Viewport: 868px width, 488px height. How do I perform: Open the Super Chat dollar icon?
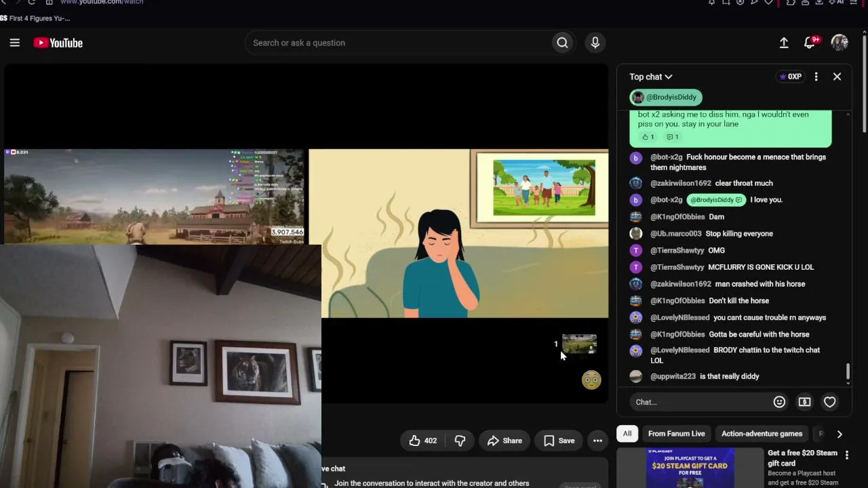pyautogui.click(x=804, y=402)
